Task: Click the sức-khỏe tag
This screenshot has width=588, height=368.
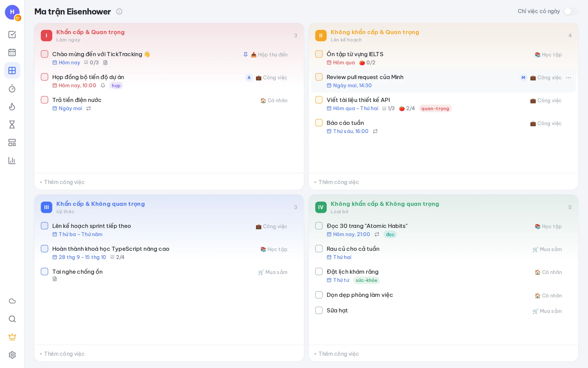Action: point(366,280)
